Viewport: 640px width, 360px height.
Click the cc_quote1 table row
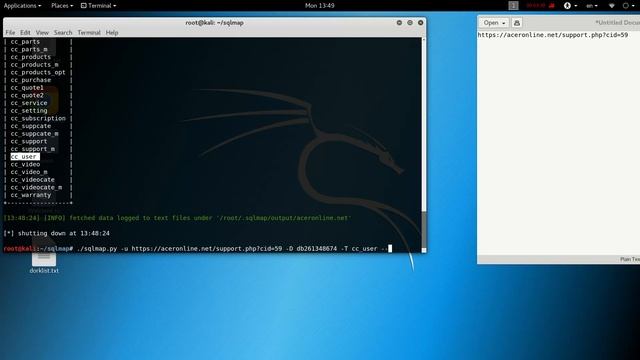coord(27,88)
